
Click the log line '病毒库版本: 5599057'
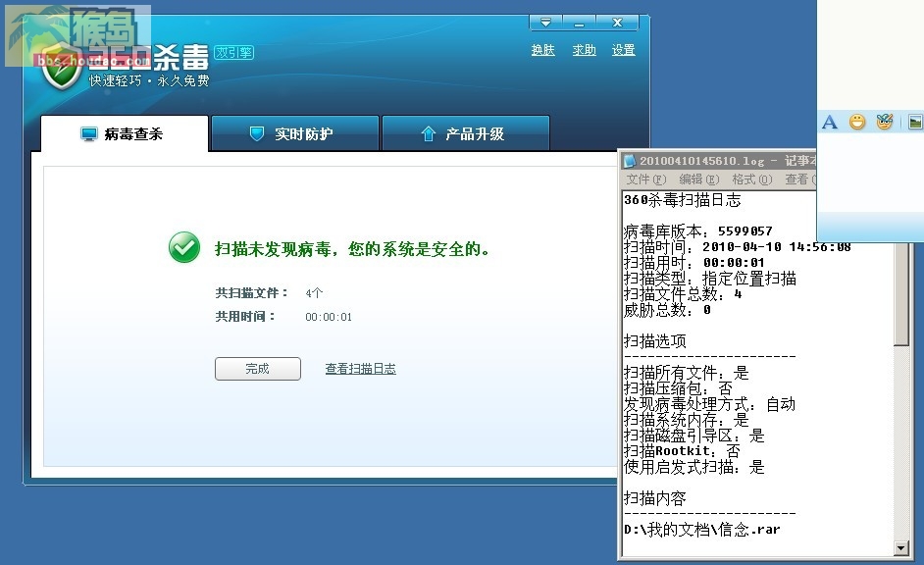[x=697, y=231]
